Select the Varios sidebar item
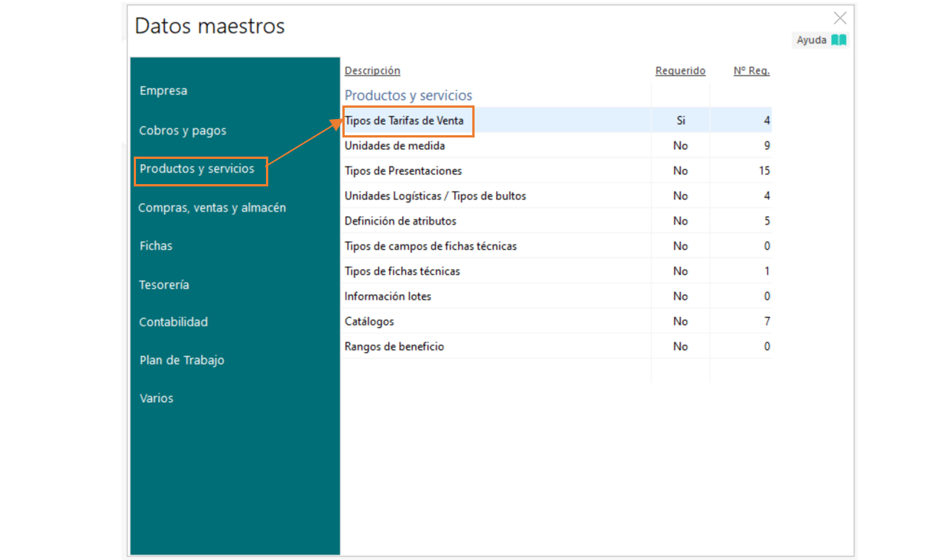The height and width of the screenshot is (560, 940). pyautogui.click(x=157, y=399)
